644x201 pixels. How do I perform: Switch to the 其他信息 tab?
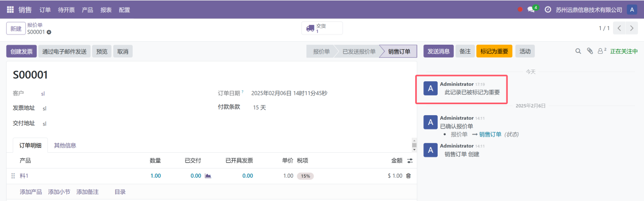coord(65,145)
